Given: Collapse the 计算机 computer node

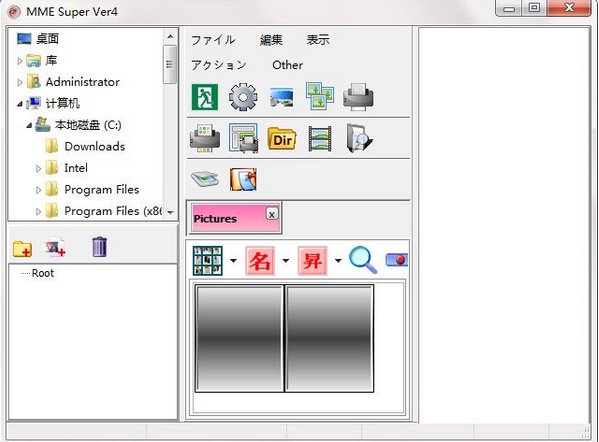Looking at the screenshot, I should click(19, 104).
